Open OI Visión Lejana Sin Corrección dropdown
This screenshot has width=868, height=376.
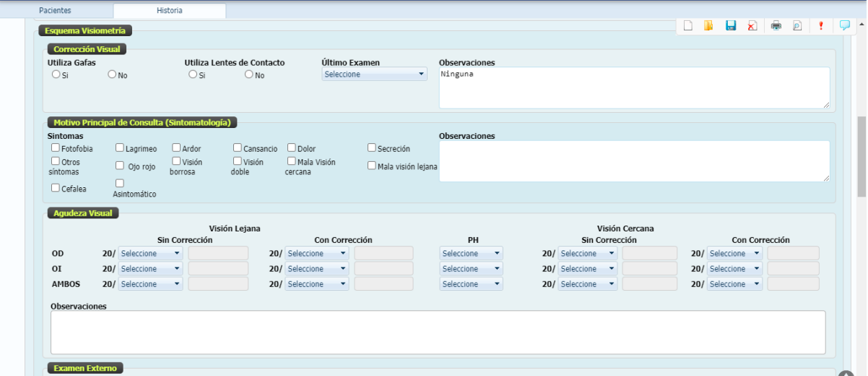(x=150, y=269)
